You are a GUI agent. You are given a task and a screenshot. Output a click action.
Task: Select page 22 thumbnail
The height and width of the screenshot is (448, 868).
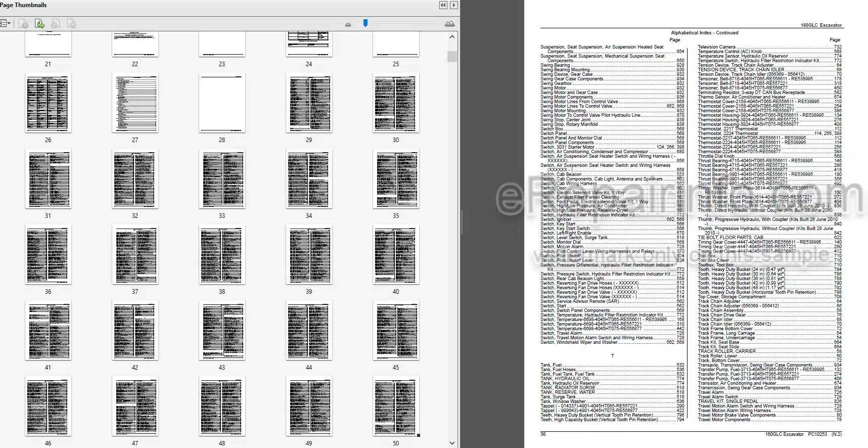coord(135,44)
